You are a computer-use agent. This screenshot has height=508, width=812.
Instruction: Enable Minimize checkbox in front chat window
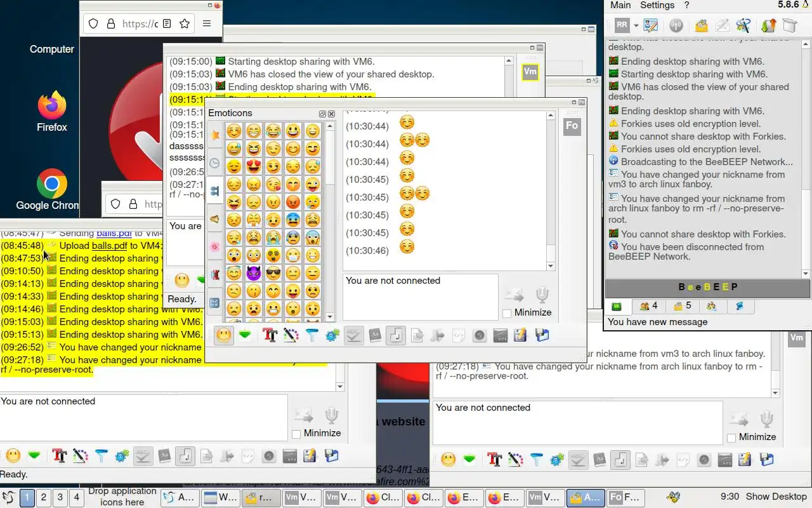[507, 313]
